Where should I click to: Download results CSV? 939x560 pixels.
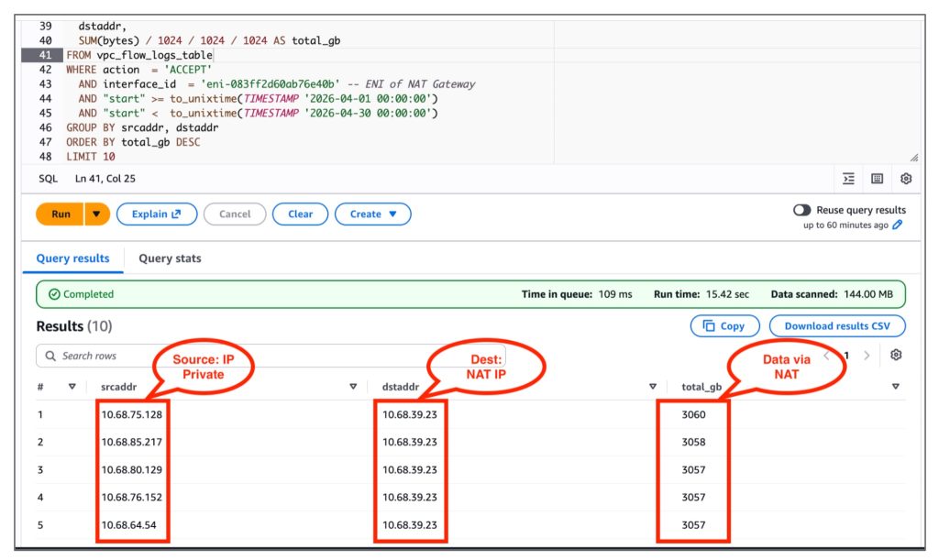tap(837, 326)
